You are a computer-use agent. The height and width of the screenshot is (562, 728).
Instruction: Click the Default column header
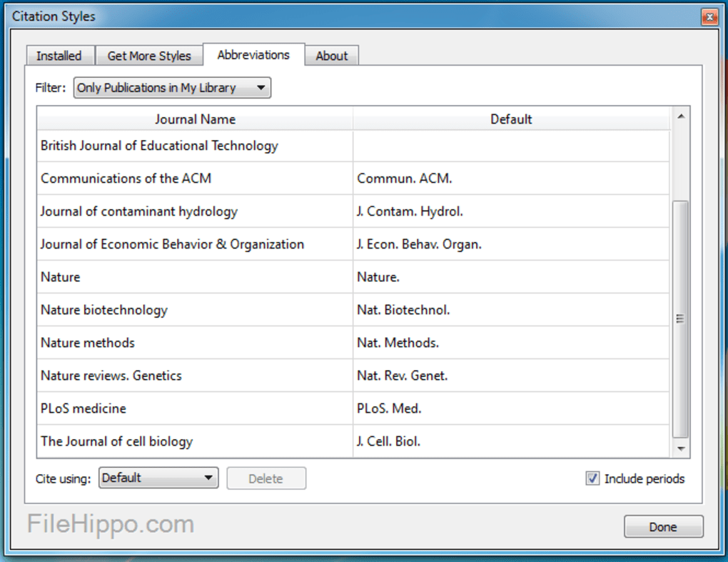(511, 119)
